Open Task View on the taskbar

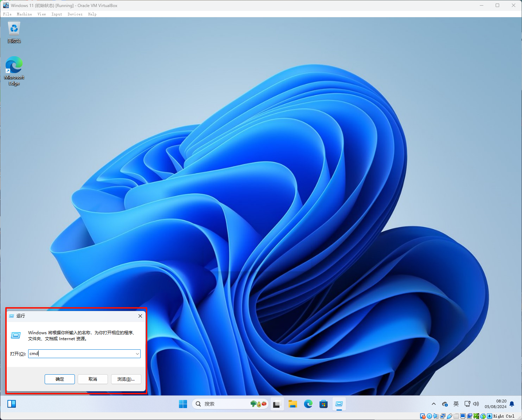pos(277,404)
